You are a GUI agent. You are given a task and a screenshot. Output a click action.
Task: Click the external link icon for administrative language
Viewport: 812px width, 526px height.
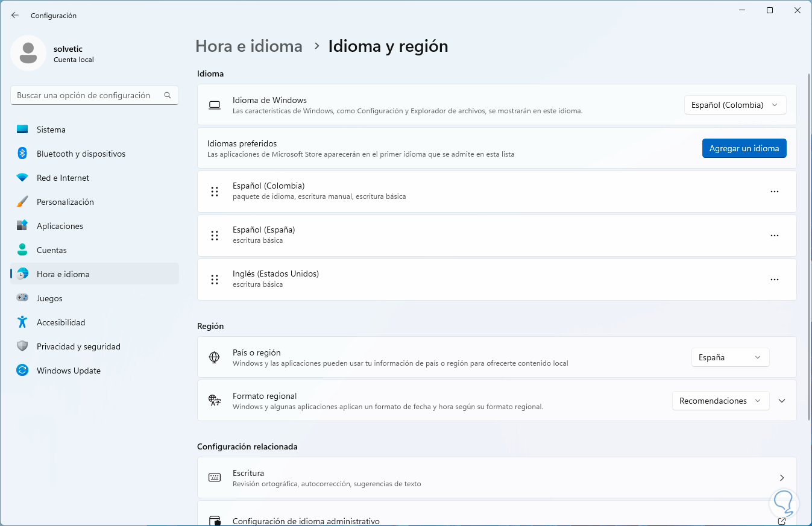tap(782, 521)
